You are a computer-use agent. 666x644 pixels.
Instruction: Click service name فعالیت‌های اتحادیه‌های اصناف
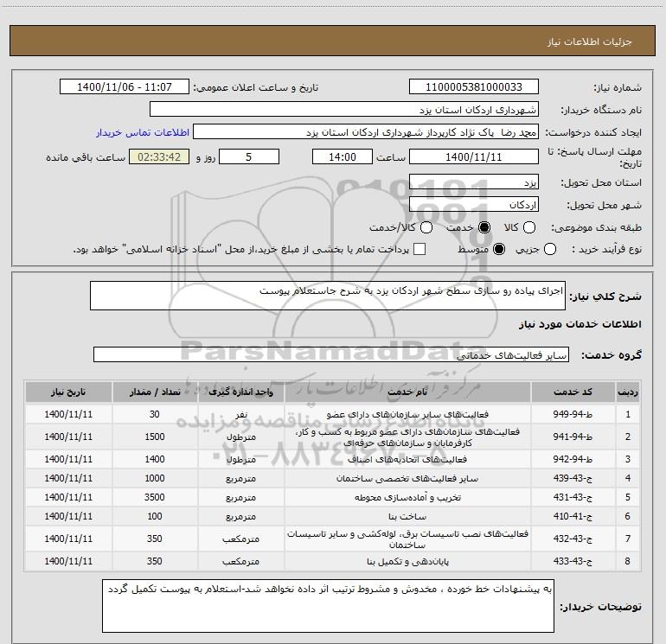point(407,459)
